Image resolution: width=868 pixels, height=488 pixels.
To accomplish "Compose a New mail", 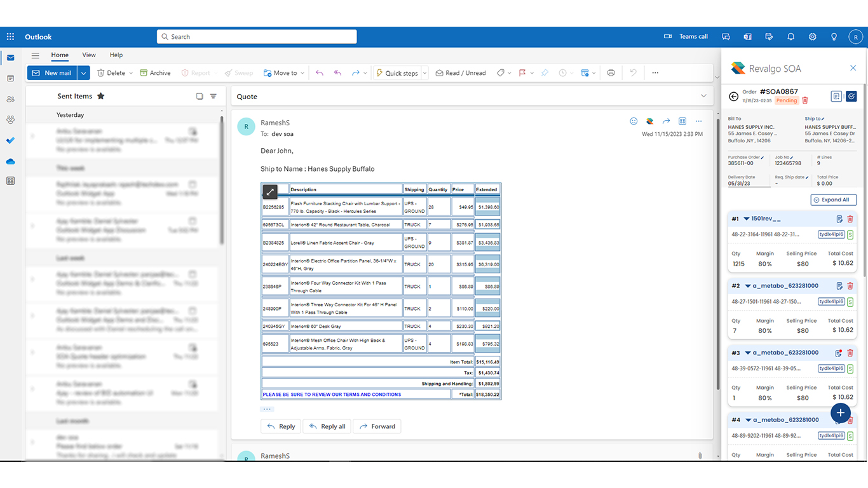I will [51, 73].
